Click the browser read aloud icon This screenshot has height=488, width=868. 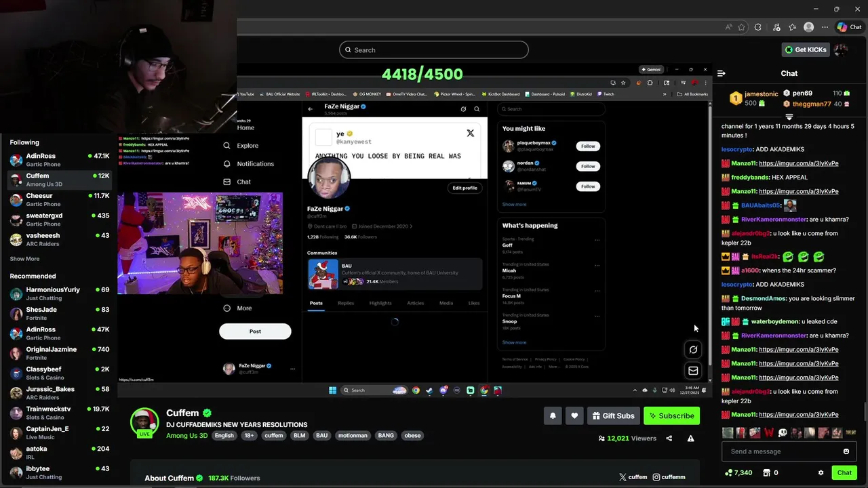(x=728, y=27)
